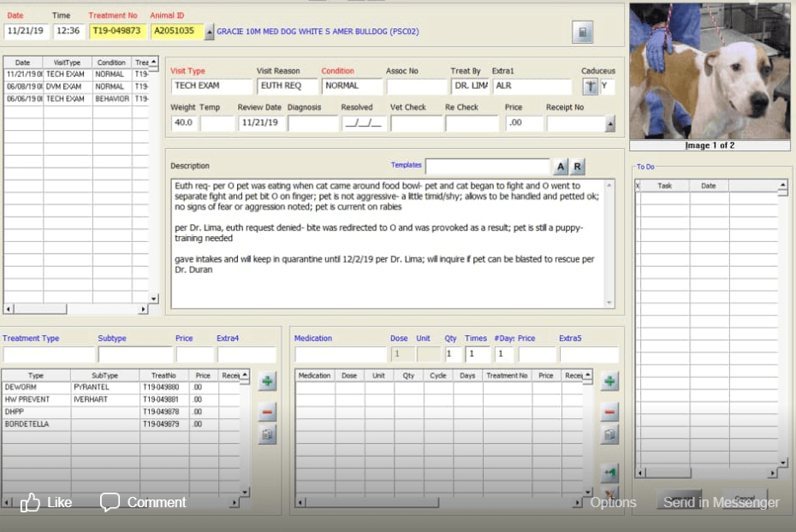Click the dog photo thumbnail
The image size is (796, 532).
pyautogui.click(x=710, y=71)
